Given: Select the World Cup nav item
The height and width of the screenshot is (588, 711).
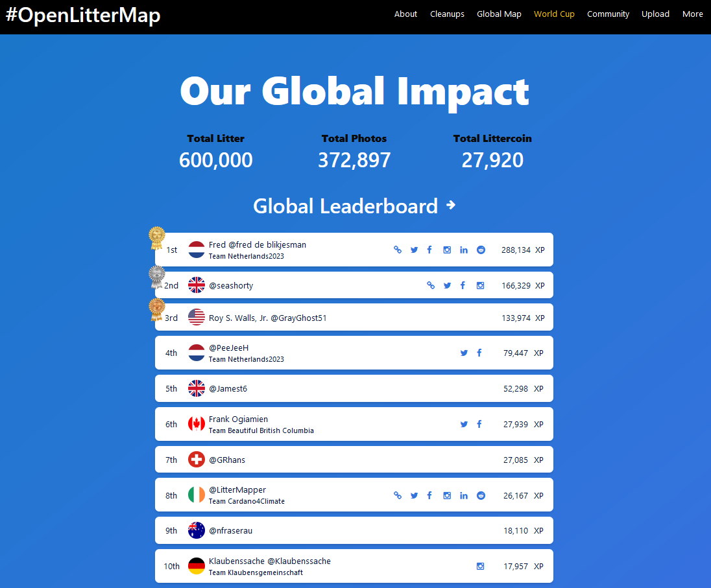Looking at the screenshot, I should pos(554,14).
